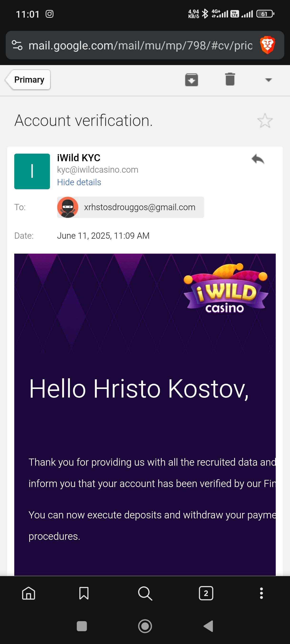This screenshot has width=290, height=644.
Task: Open bookmarks from bottom toolbar
Action: (84, 593)
